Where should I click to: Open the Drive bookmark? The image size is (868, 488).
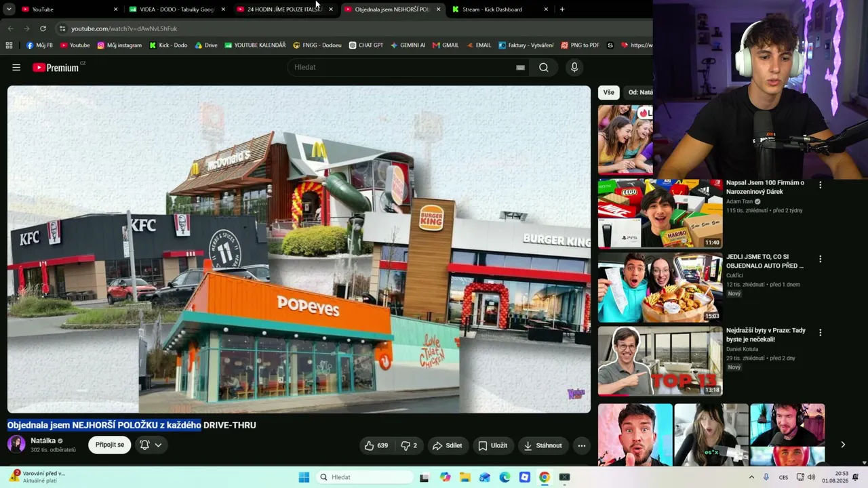click(206, 45)
